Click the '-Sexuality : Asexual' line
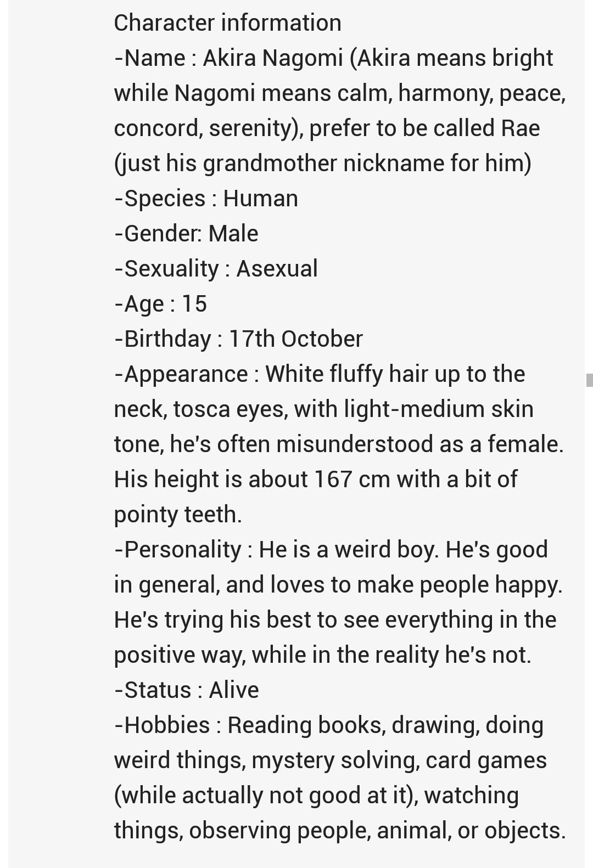The width and height of the screenshot is (593, 868). 216,268
